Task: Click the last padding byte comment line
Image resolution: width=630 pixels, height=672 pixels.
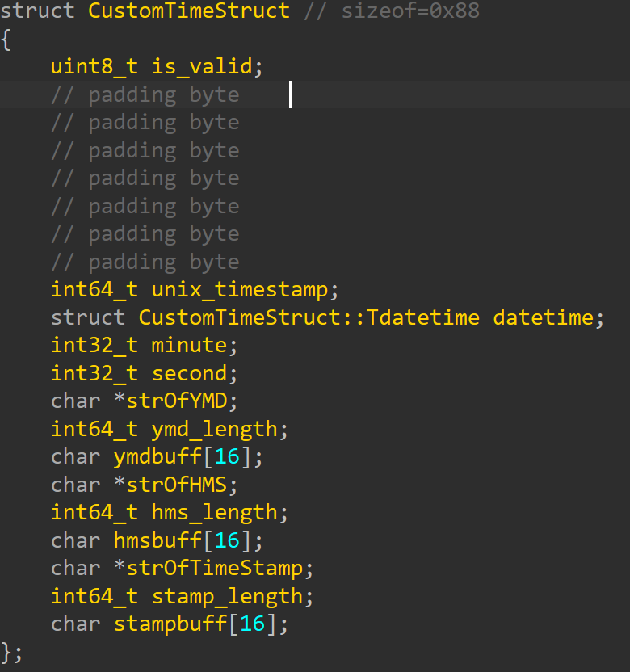Action: tap(145, 262)
